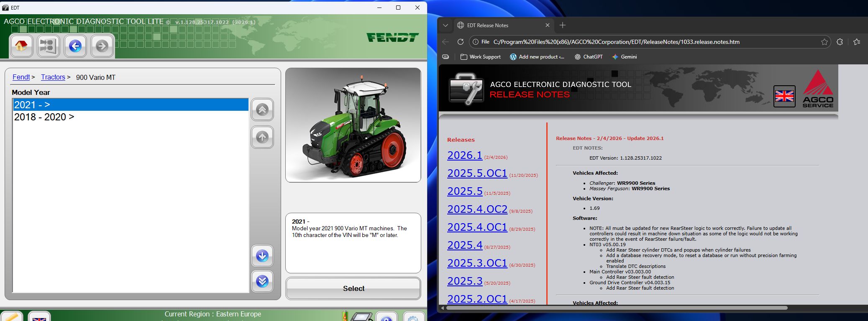
Task: Click the ruler units icon in EDT footer
Action: coord(11,317)
